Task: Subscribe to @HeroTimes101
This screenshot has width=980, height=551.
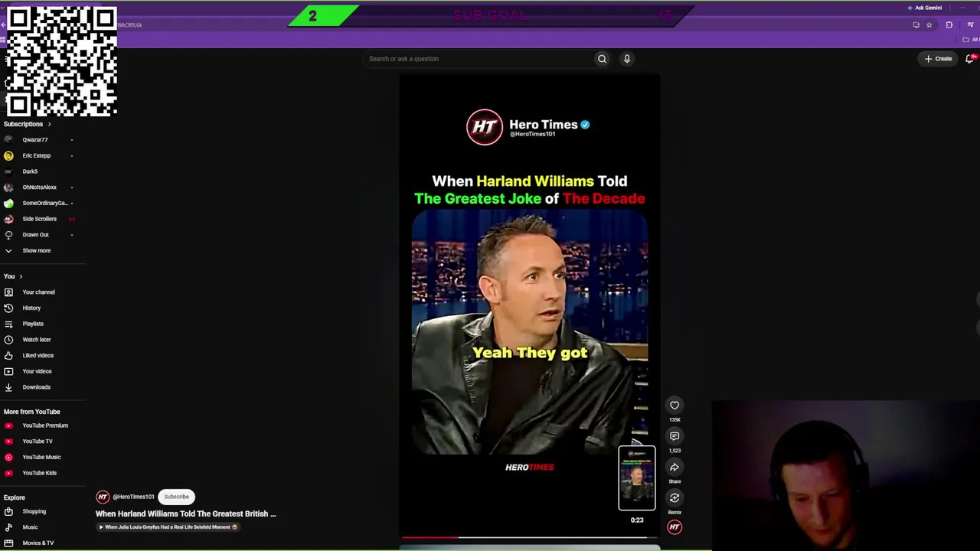Action: click(176, 497)
